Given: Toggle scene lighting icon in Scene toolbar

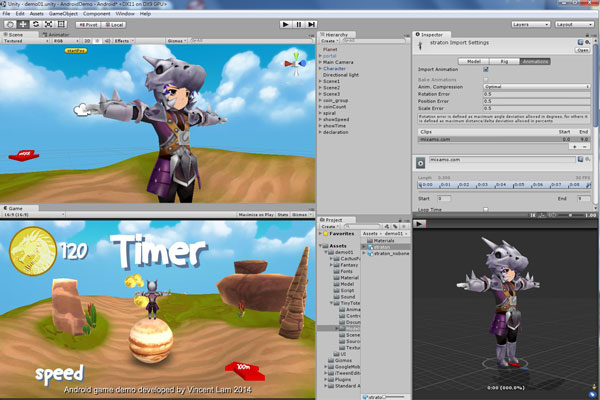Looking at the screenshot, I should tap(98, 41).
